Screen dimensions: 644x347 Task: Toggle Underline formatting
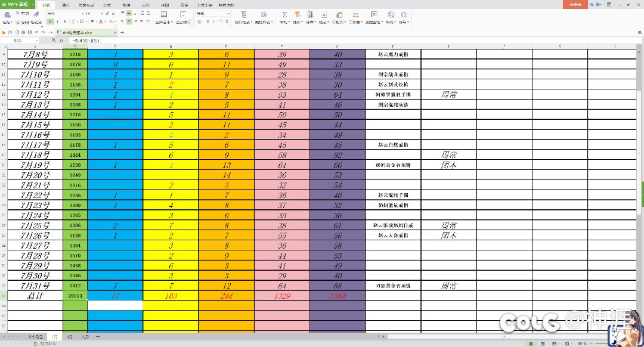click(65, 21)
